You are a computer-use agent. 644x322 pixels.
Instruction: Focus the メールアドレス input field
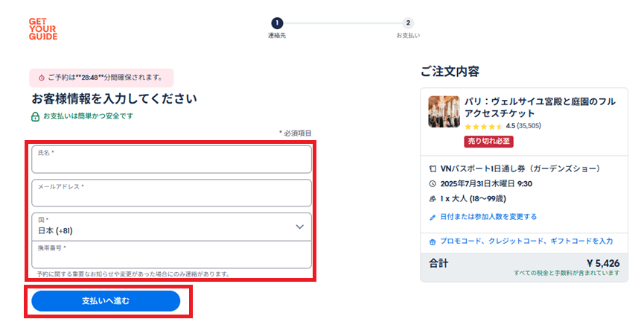point(172,193)
